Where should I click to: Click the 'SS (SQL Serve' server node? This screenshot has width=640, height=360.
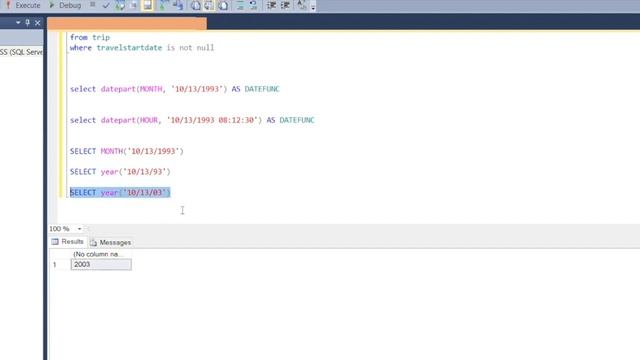21,52
